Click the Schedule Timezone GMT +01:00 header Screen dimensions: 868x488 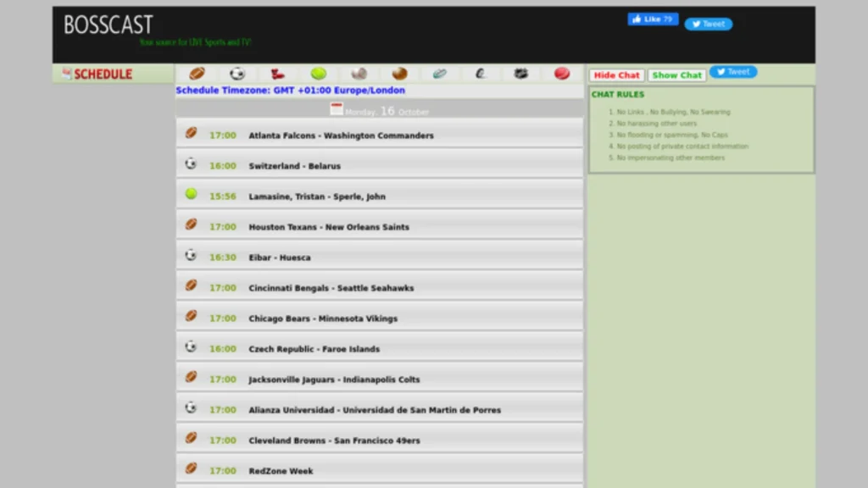click(x=290, y=90)
